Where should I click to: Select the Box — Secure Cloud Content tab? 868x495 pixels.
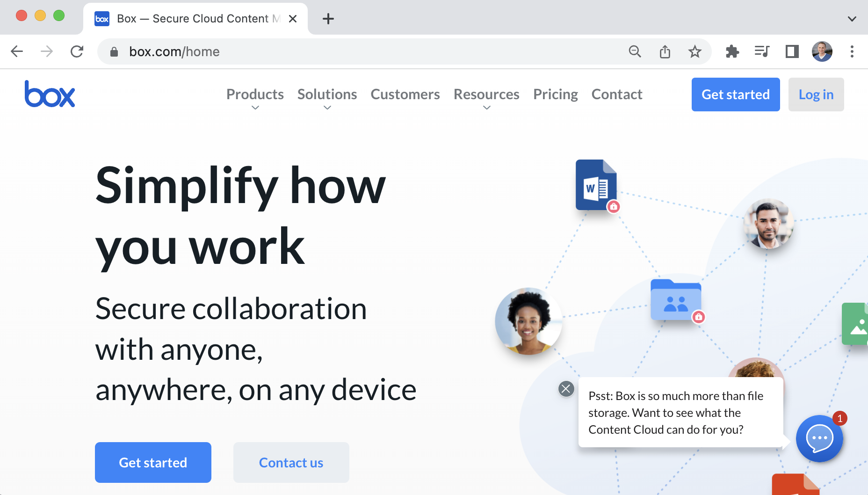[x=195, y=19]
